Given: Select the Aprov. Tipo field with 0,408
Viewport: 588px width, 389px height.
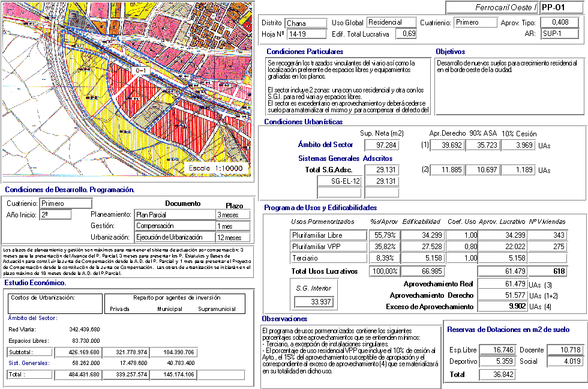Looking at the screenshot, I should [x=559, y=23].
